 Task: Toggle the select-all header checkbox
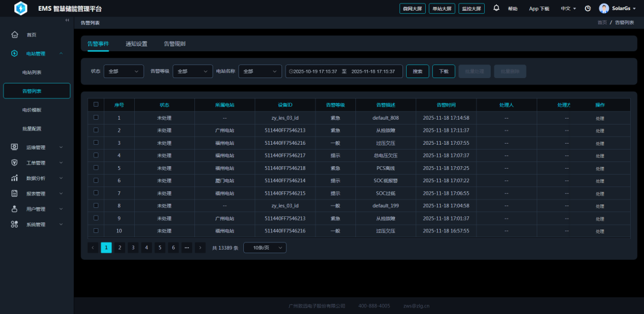click(96, 104)
